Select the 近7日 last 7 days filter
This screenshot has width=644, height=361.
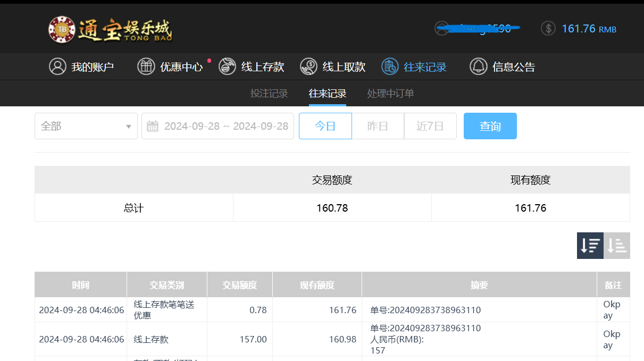(x=430, y=126)
